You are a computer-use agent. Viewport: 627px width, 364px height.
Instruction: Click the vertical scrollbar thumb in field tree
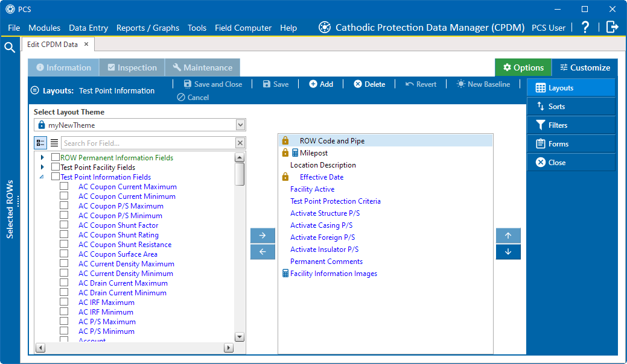tap(240, 174)
